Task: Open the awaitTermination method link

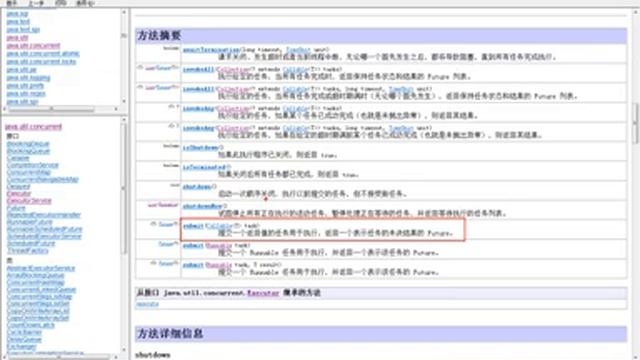Action: [x=211, y=50]
